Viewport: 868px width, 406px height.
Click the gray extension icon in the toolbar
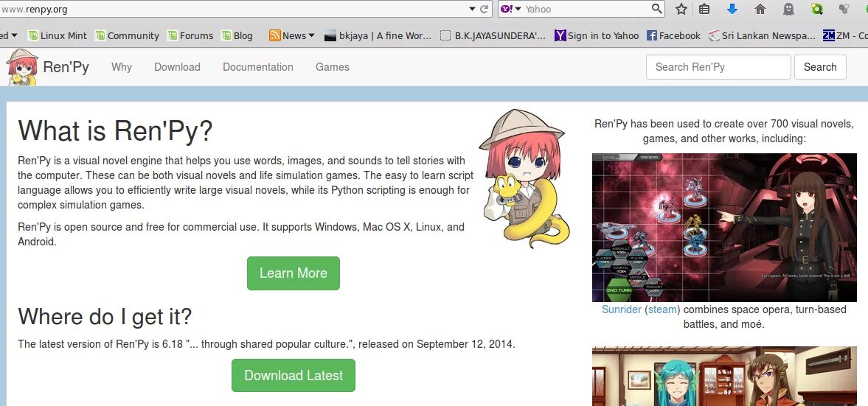coord(844,9)
